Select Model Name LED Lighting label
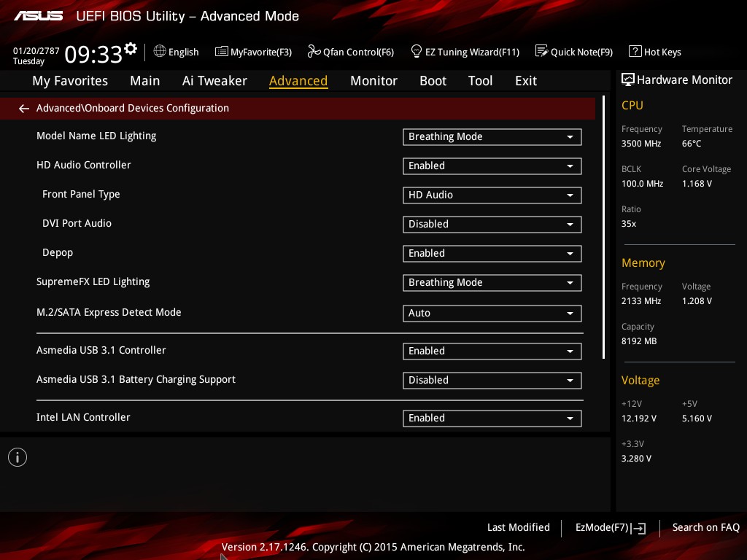This screenshot has height=560, width=747. 96,136
